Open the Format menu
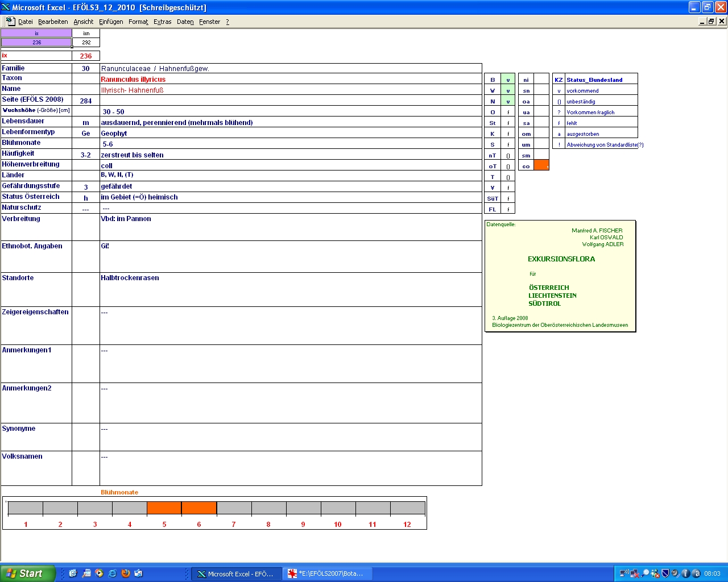The image size is (728, 582). 138,22
